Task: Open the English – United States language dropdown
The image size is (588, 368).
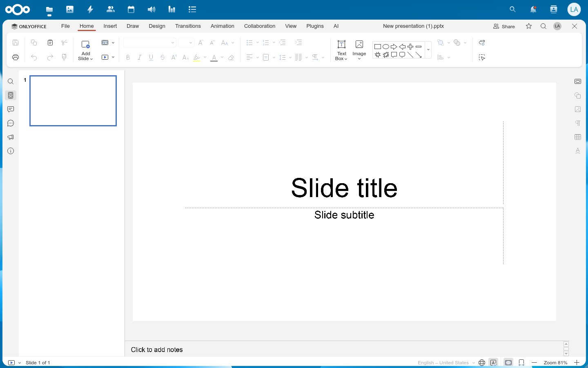Action: 446,363
